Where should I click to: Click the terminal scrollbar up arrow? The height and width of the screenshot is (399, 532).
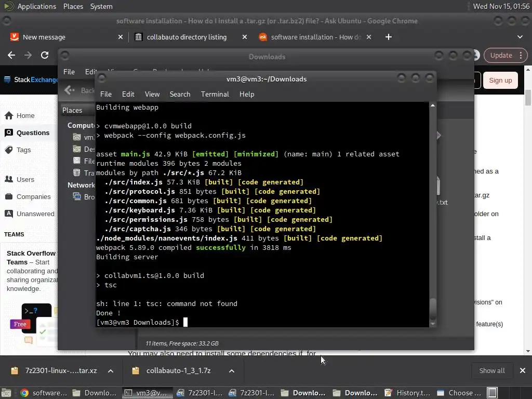click(433, 105)
